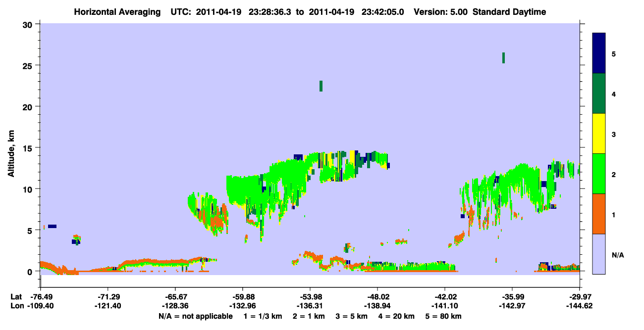Click the latitude value -71.29
Viewport: 644px width, 330px height.
(107, 297)
